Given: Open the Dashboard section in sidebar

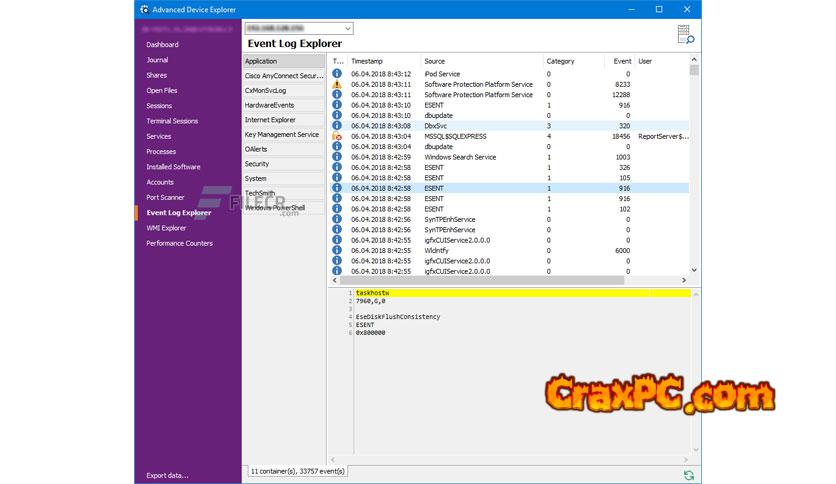Looking at the screenshot, I should [x=162, y=45].
